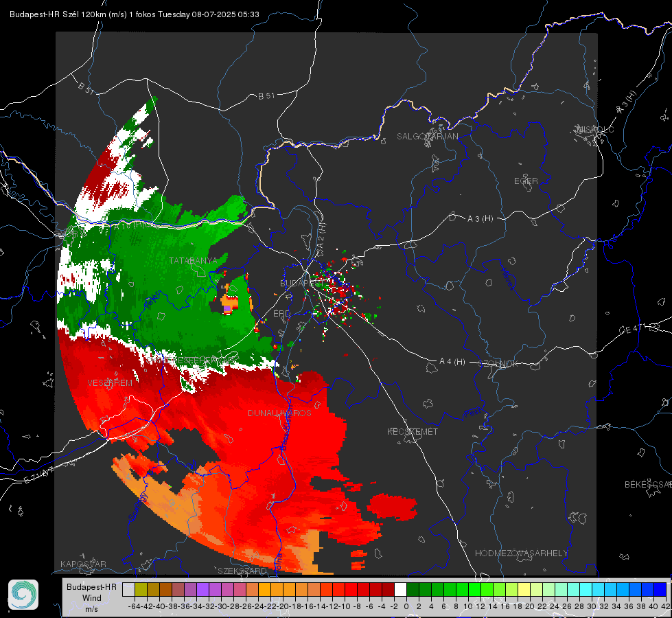Pick the violet swatch between -34 and -32

202,589
